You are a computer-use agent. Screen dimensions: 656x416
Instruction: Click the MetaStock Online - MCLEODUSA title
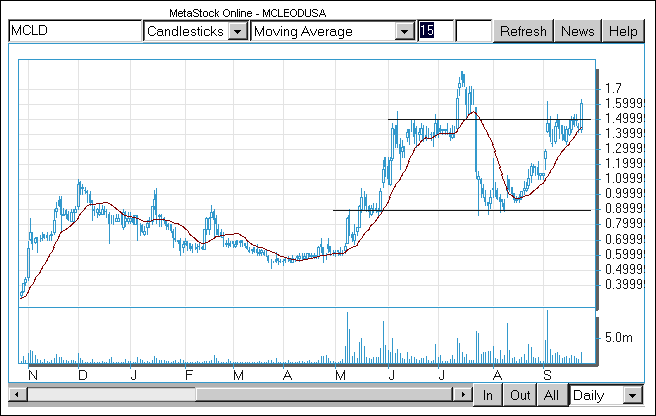pyautogui.click(x=248, y=13)
